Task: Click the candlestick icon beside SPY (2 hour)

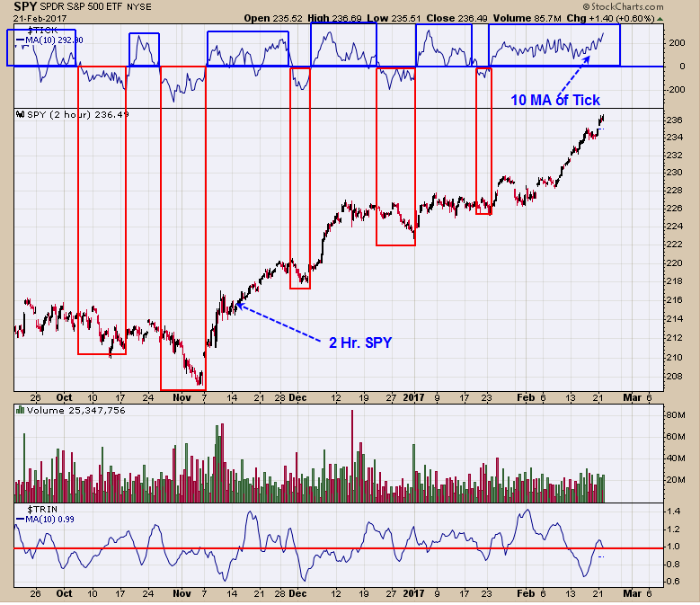Action: (x=20, y=115)
